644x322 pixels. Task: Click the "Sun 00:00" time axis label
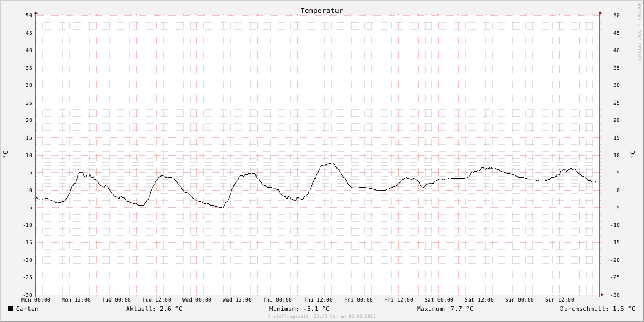click(519, 300)
